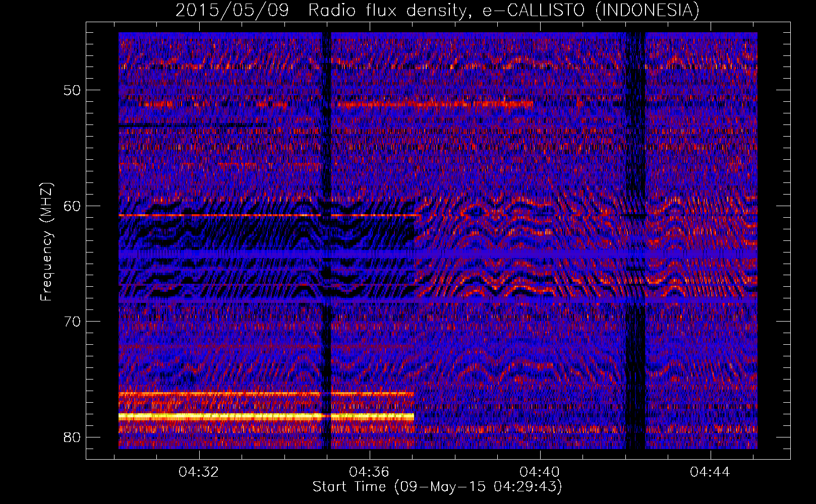The image size is (816, 504).
Task: Click the 04:32 time tick label
Action: pyautogui.click(x=199, y=472)
